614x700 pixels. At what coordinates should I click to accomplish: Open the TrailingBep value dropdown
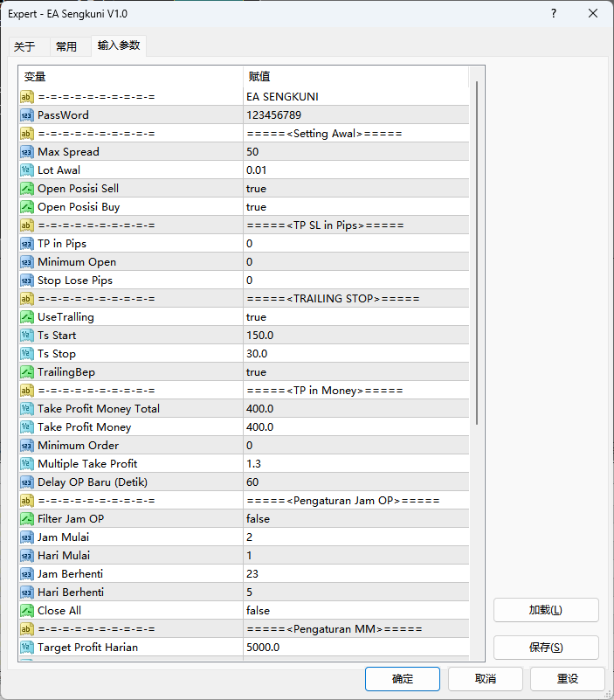355,372
